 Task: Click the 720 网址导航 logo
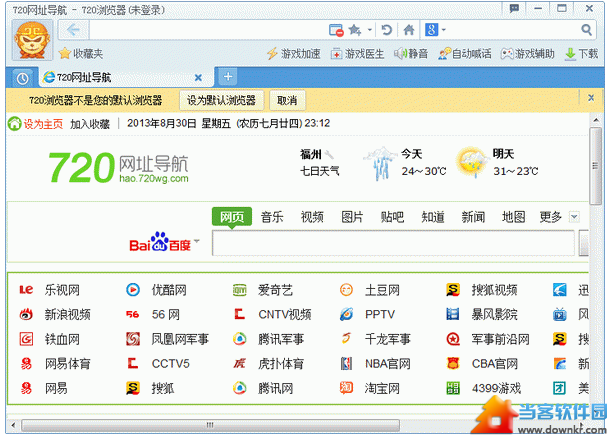(x=118, y=167)
